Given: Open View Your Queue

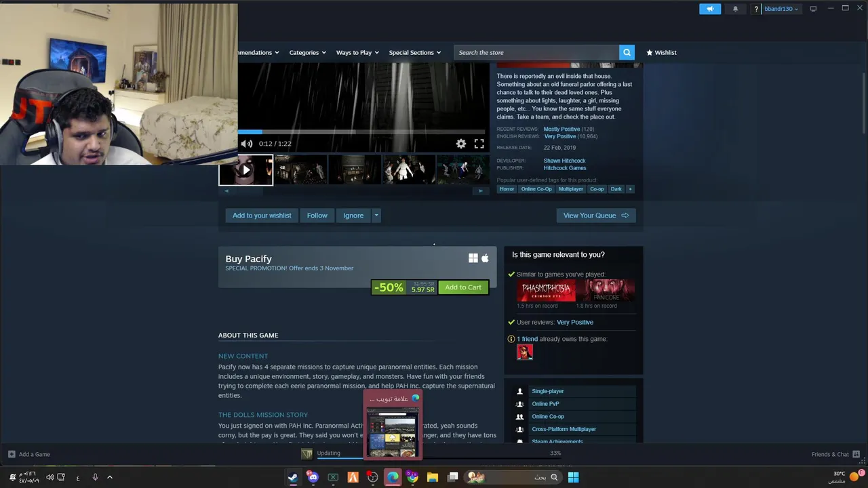Looking at the screenshot, I should 596,216.
